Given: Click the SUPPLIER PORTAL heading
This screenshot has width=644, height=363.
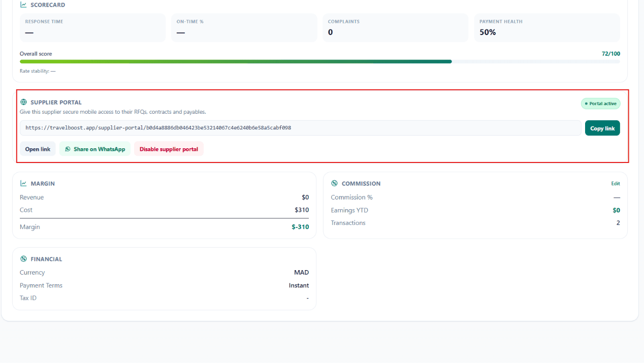Looking at the screenshot, I should click(x=56, y=102).
